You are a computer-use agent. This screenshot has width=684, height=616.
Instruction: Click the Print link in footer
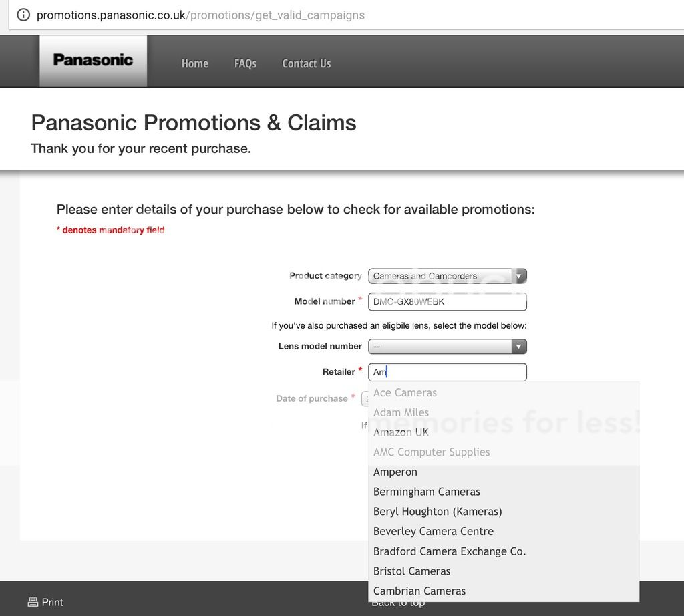coord(52,602)
